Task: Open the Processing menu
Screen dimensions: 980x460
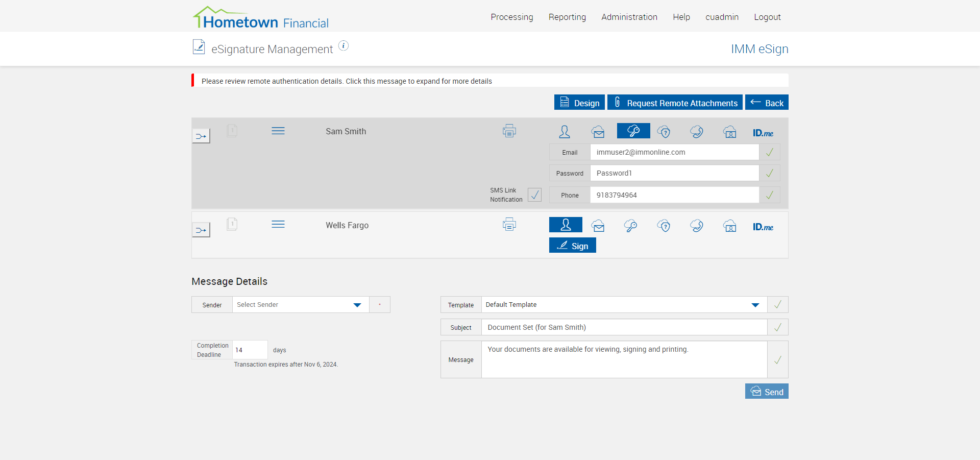Action: [512, 17]
